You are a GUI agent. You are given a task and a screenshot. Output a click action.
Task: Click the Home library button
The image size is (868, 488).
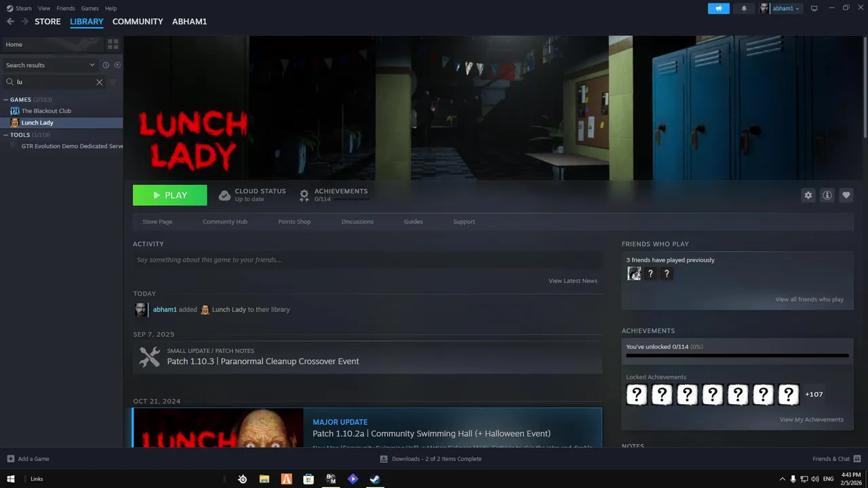52,44
